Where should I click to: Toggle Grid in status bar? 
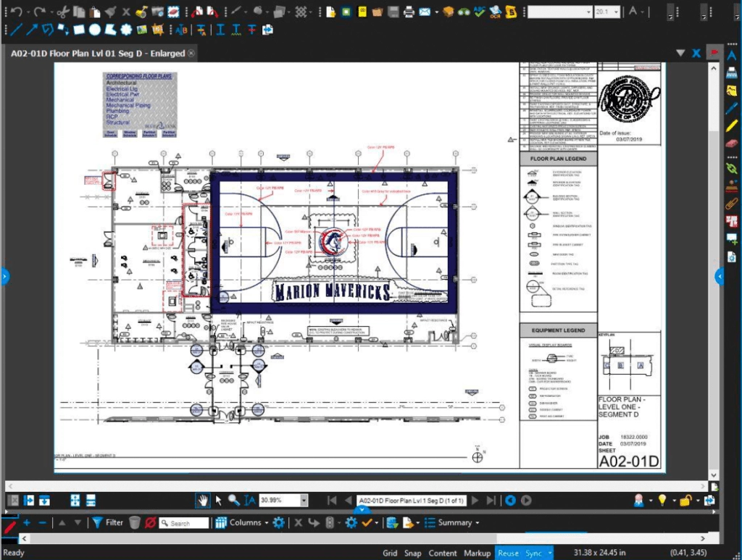point(390,553)
